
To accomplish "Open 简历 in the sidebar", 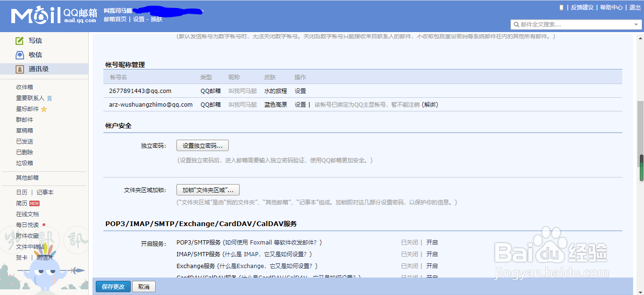I will click(22, 203).
